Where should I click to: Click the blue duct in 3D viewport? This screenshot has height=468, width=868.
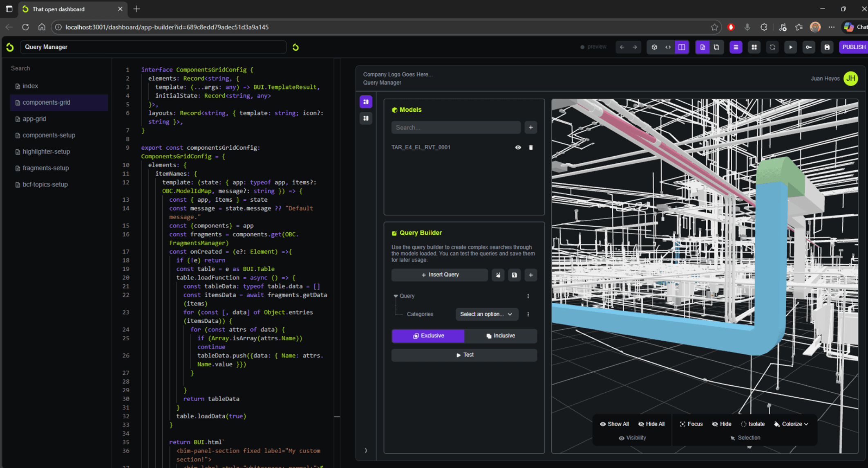tap(768, 262)
